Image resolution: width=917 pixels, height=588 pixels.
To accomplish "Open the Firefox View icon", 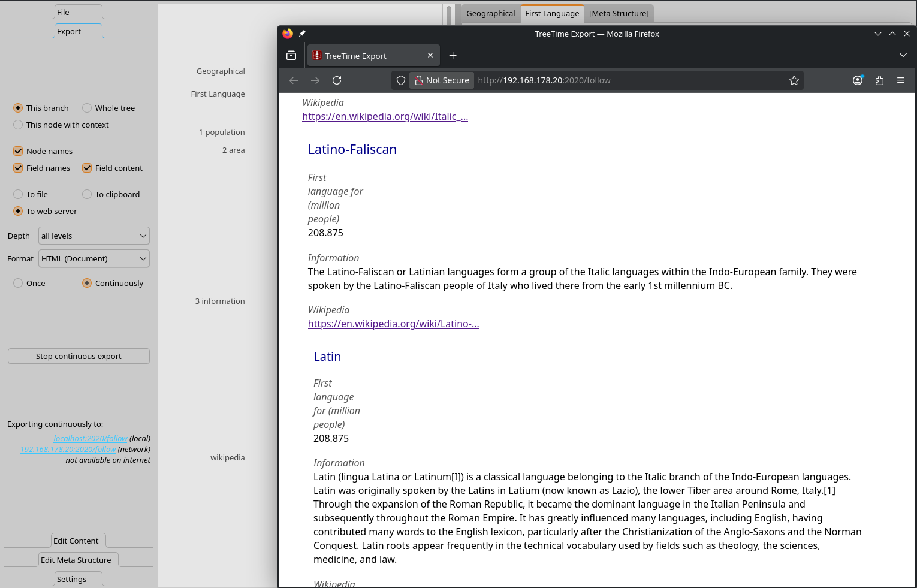I will 291,56.
